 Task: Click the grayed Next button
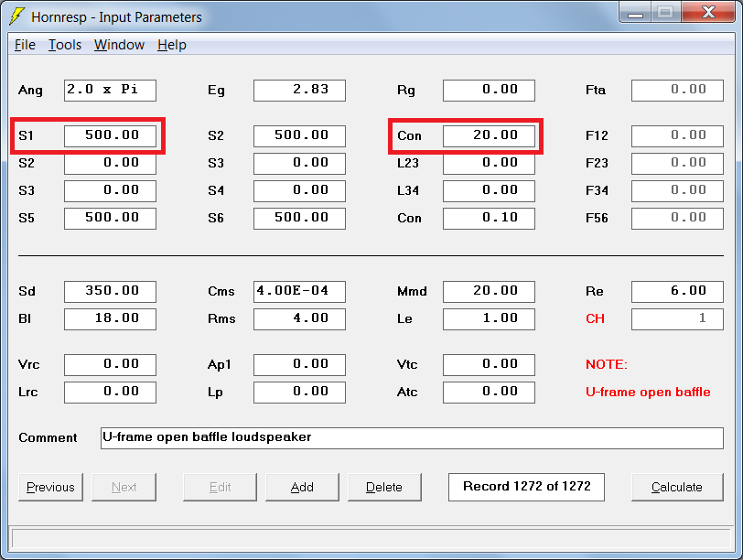coord(124,487)
